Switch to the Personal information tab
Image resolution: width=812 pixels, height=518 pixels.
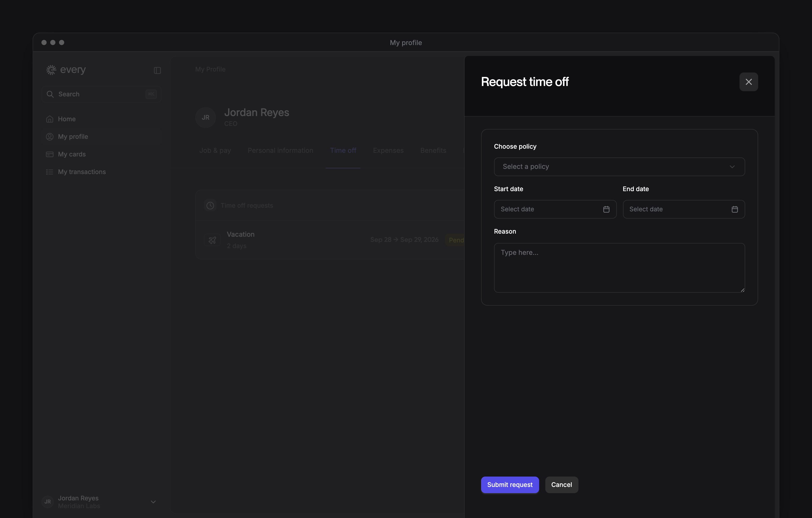(280, 150)
